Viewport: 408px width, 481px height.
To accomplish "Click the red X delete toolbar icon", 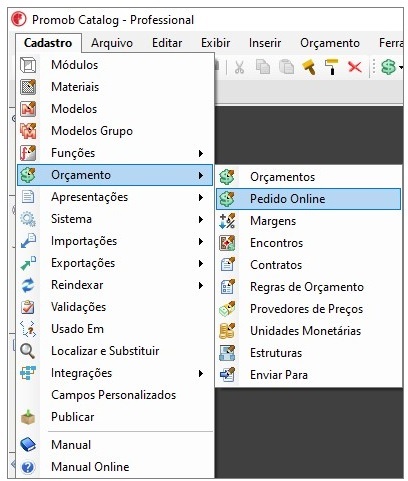I will (x=355, y=67).
